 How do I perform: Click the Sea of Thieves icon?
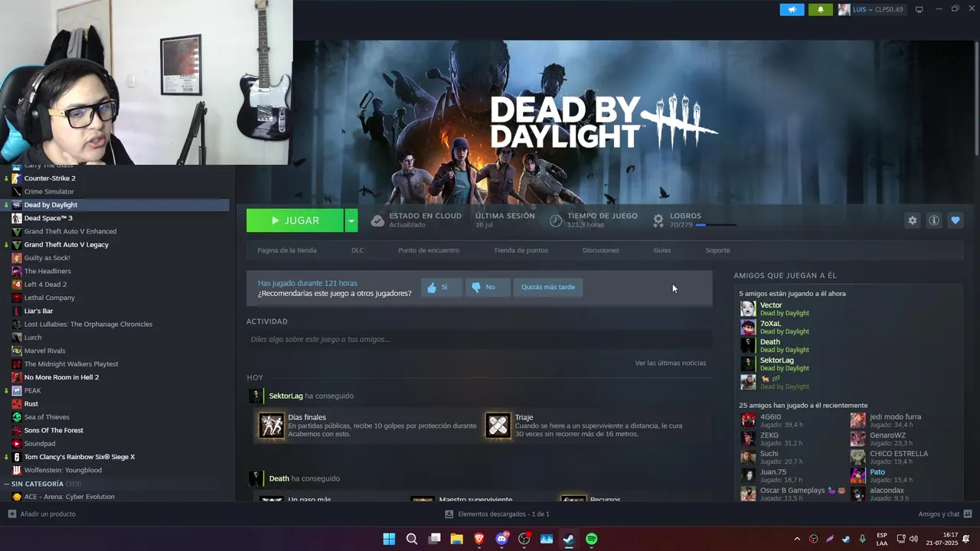pyautogui.click(x=17, y=417)
